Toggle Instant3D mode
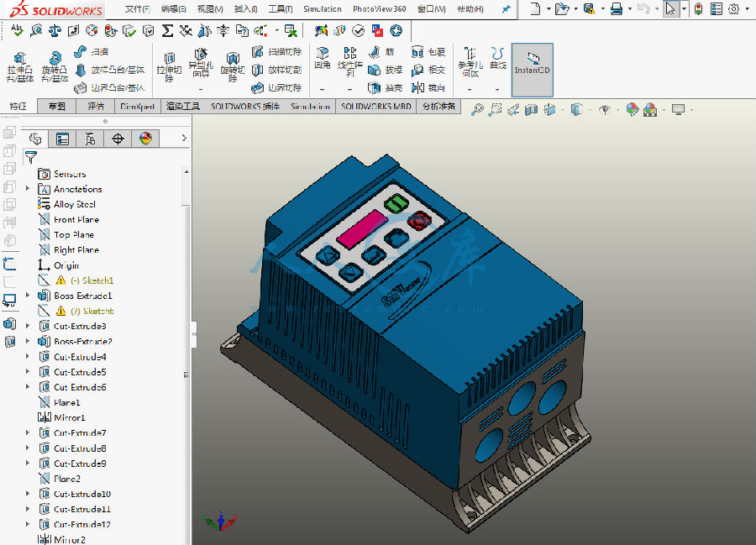Screen dimensions: 756x545 pos(532,70)
